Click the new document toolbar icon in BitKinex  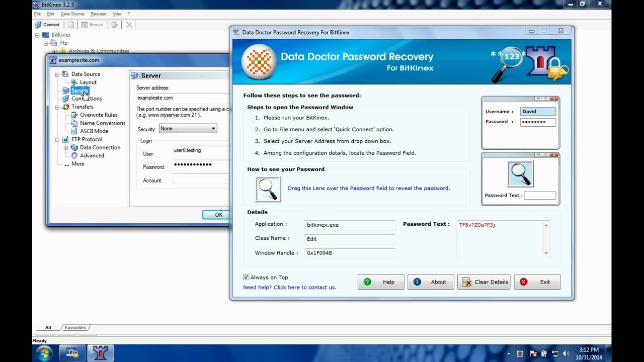pyautogui.click(x=71, y=25)
